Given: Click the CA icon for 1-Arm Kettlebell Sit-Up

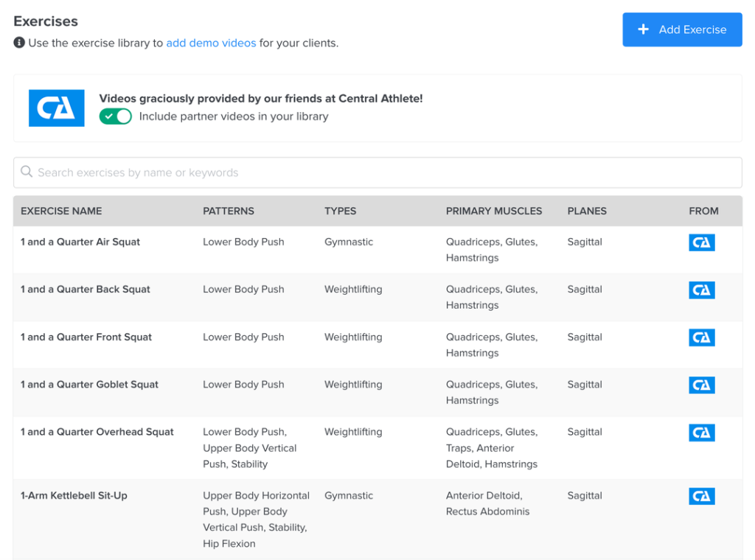Looking at the screenshot, I should pos(701,497).
